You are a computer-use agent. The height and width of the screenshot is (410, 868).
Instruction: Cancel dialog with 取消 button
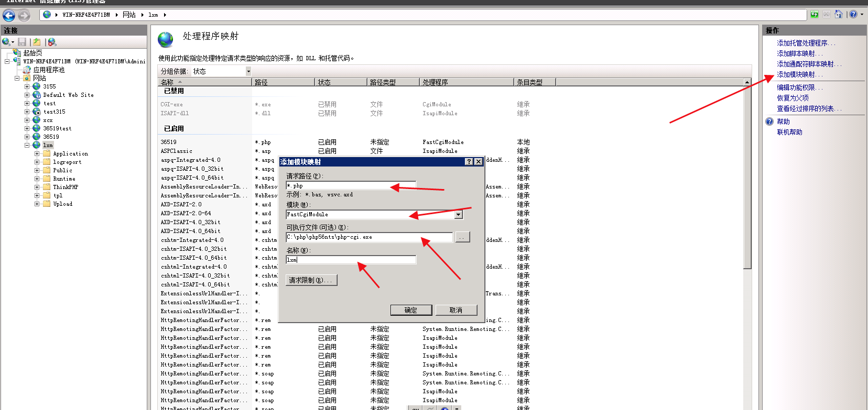coord(456,310)
